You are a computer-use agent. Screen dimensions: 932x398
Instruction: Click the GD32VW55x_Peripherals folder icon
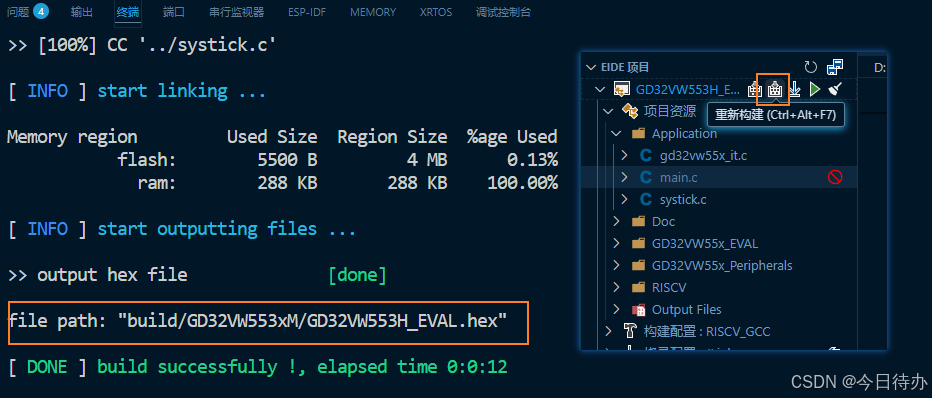tap(638, 266)
